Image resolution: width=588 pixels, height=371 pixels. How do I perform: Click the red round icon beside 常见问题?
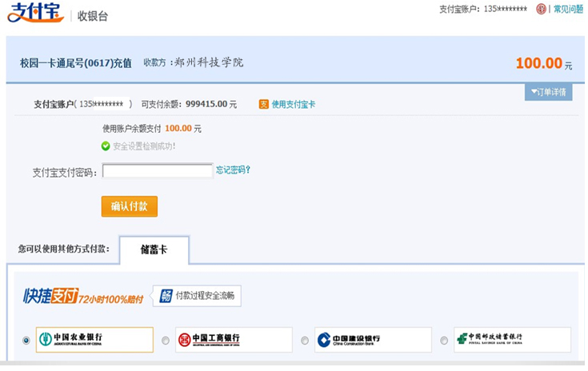(x=541, y=9)
